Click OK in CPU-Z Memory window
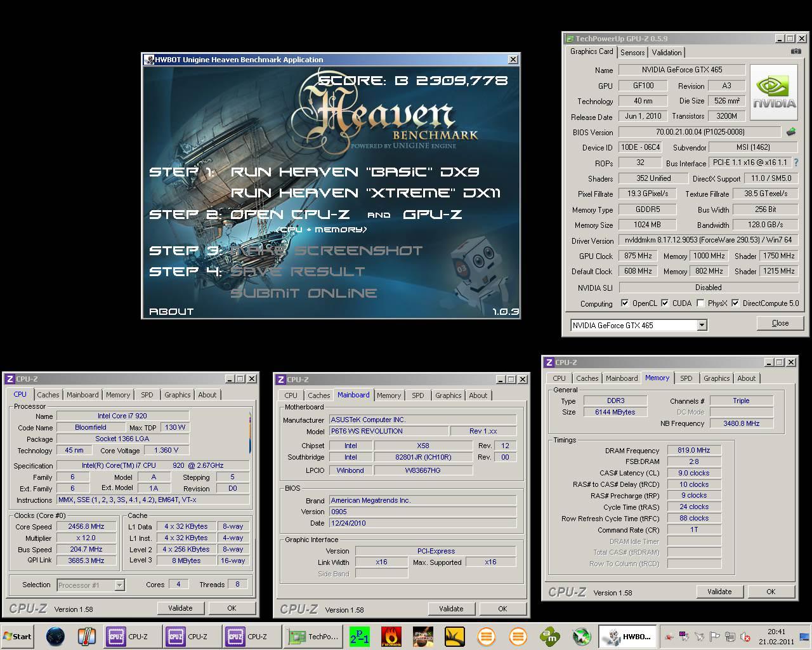This screenshot has width=812, height=650. [x=771, y=592]
